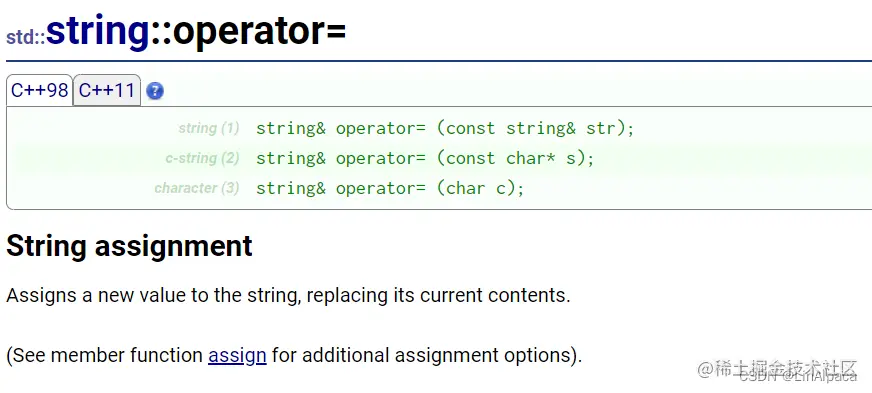Switch to the C++11 tab
872x393 pixels.
pyautogui.click(x=107, y=90)
